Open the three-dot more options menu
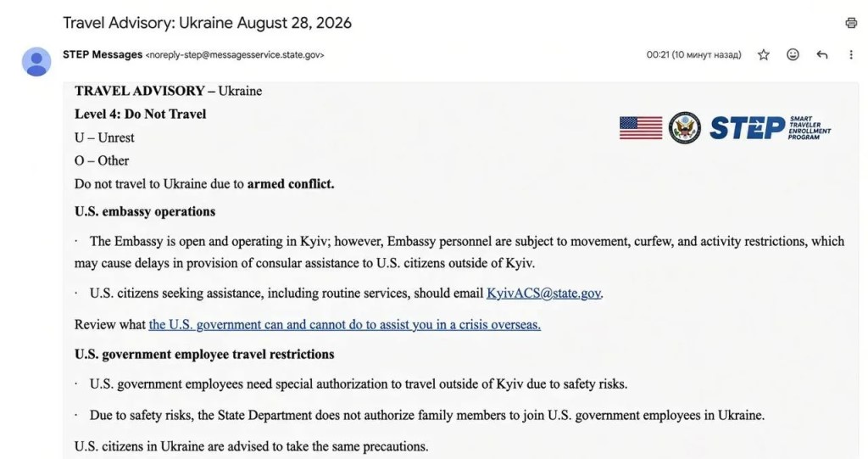 851,54
